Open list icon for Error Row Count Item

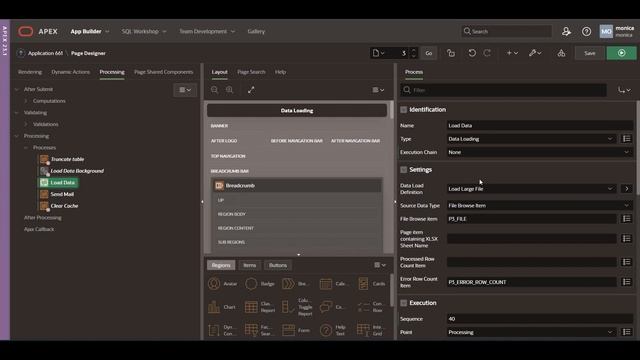pyautogui.click(x=626, y=282)
